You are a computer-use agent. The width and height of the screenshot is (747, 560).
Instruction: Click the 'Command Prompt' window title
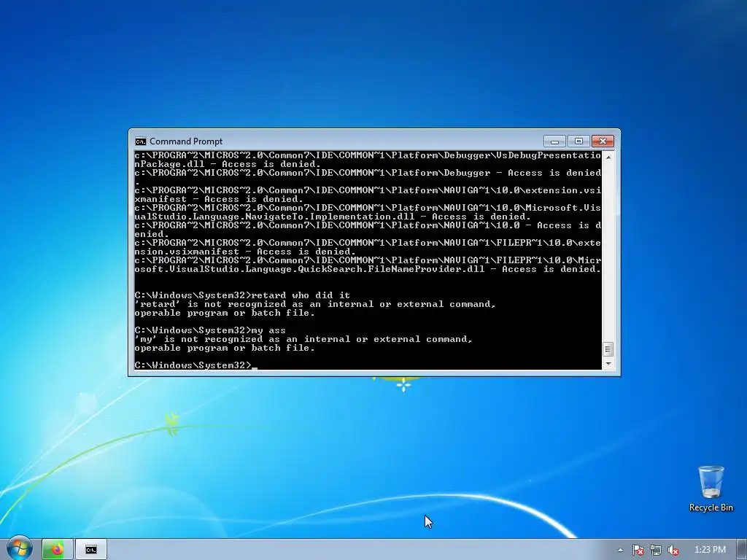pos(186,141)
